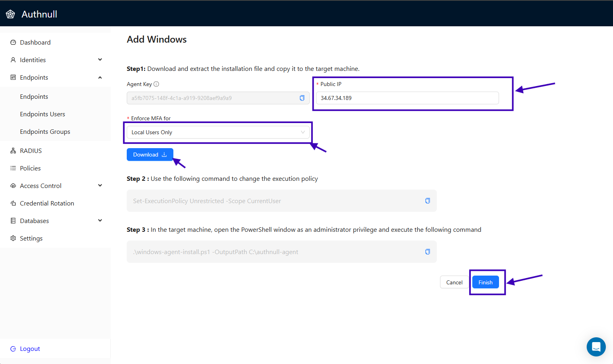Click the Credential Rotation key icon
Viewport: 613px width, 364px height.
tap(13, 203)
